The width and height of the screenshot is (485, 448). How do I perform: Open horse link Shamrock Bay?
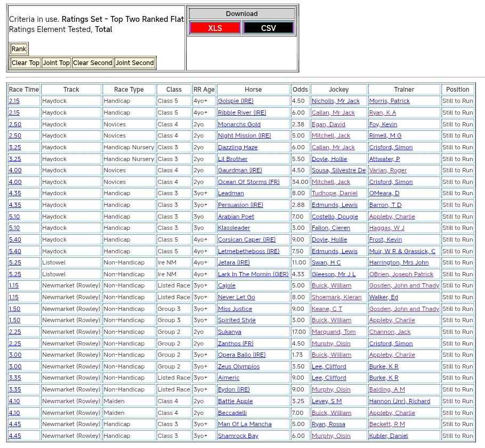pyautogui.click(x=238, y=436)
